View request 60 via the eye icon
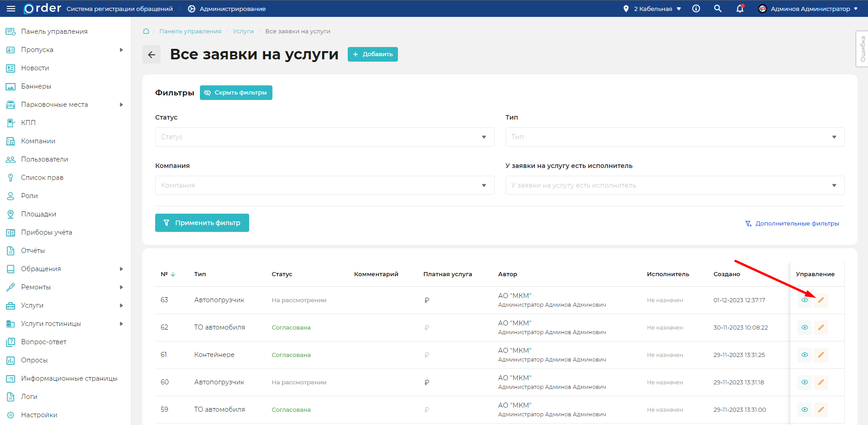The height and width of the screenshot is (425, 868). pyautogui.click(x=805, y=382)
